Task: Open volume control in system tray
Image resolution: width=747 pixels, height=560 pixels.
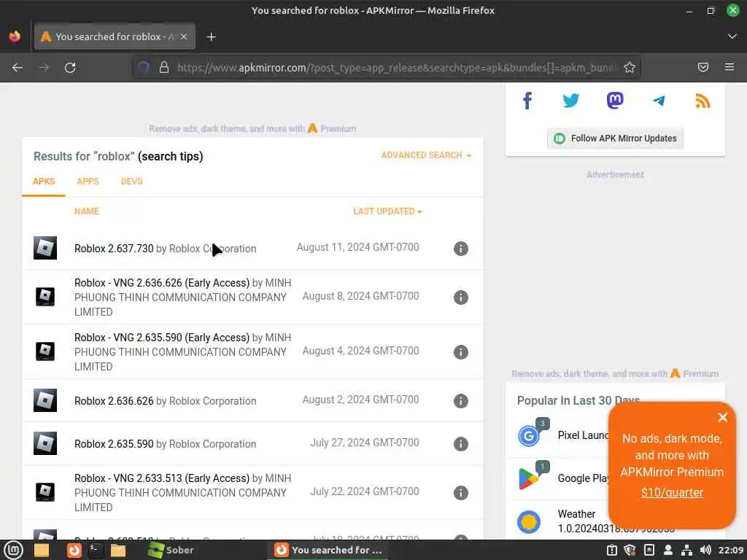Action: point(705,550)
